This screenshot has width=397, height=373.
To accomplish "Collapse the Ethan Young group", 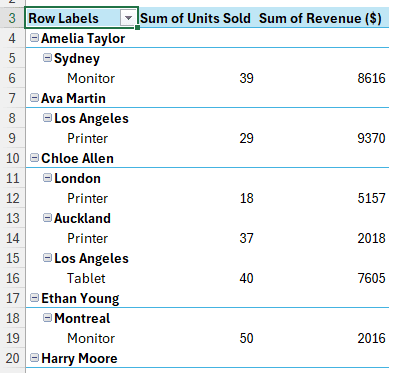I will coord(34,298).
